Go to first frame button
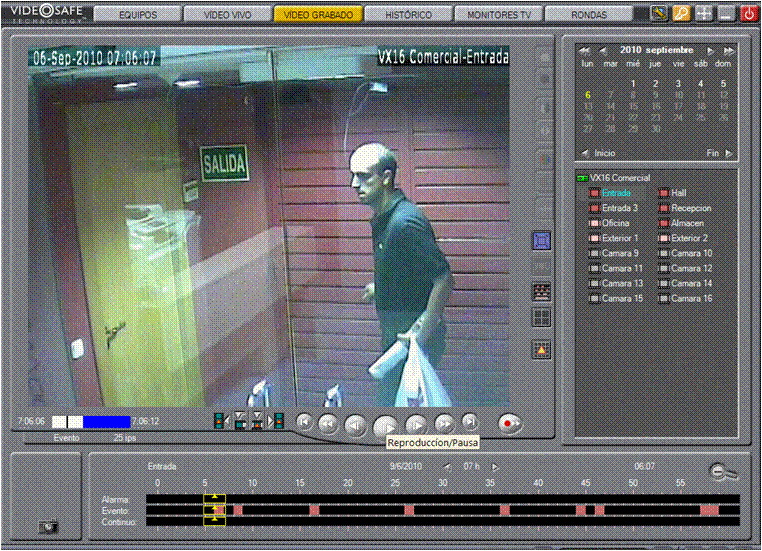This screenshot has height=551, width=762. pyautogui.click(x=304, y=422)
